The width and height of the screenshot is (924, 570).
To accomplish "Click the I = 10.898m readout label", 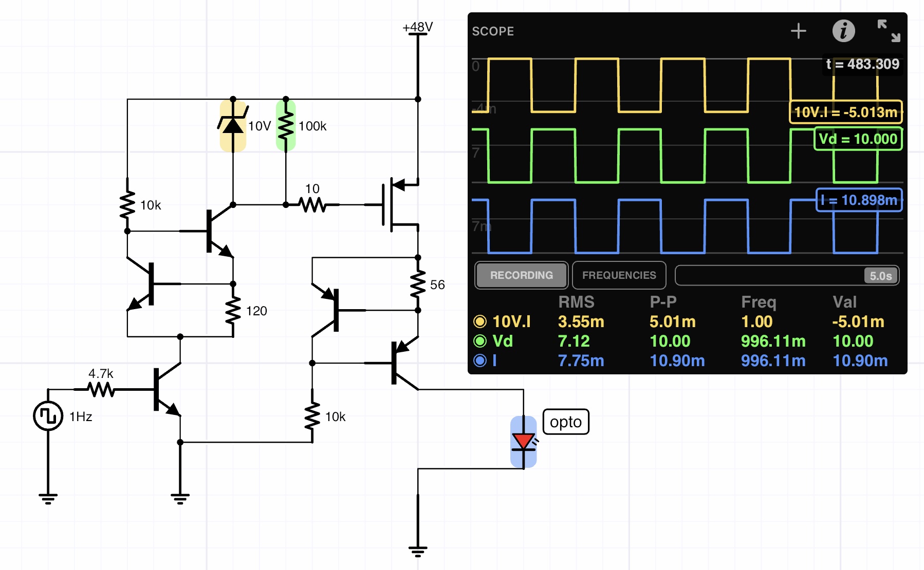I will point(859,200).
